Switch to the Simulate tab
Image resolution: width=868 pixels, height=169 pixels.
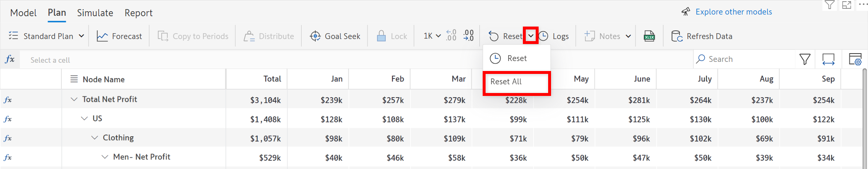(x=95, y=13)
